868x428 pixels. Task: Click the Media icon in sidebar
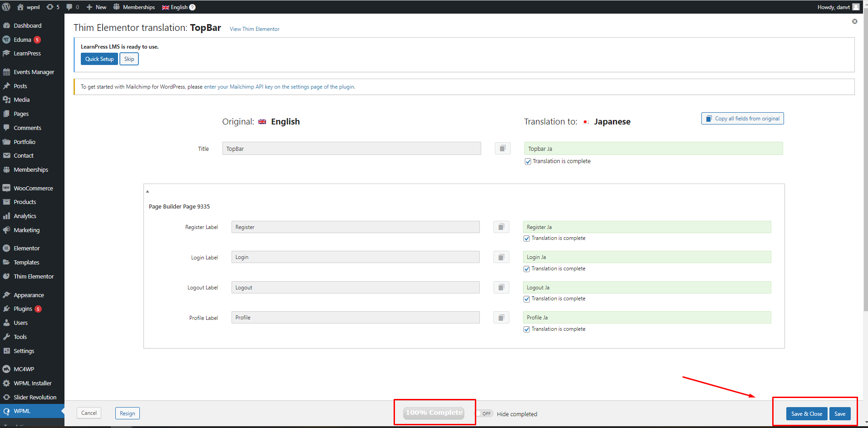coord(6,100)
